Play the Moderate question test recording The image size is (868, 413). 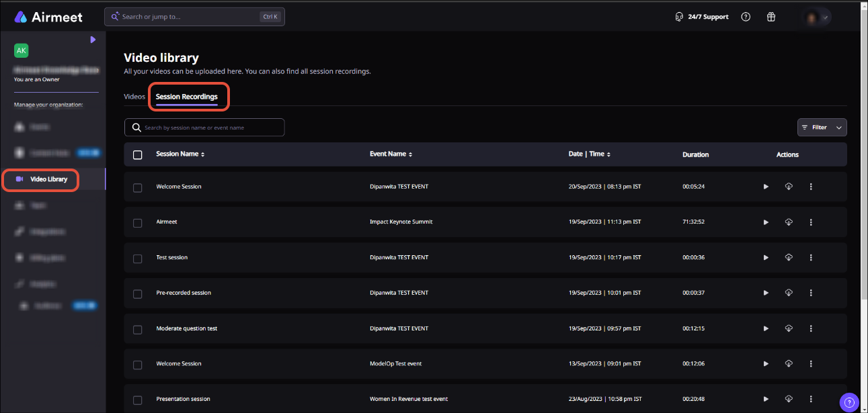pyautogui.click(x=766, y=328)
